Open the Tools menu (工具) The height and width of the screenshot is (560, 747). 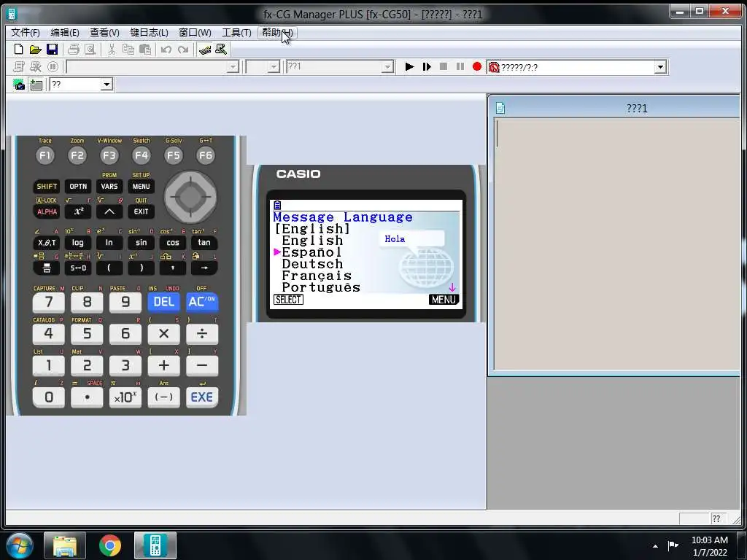coord(236,32)
